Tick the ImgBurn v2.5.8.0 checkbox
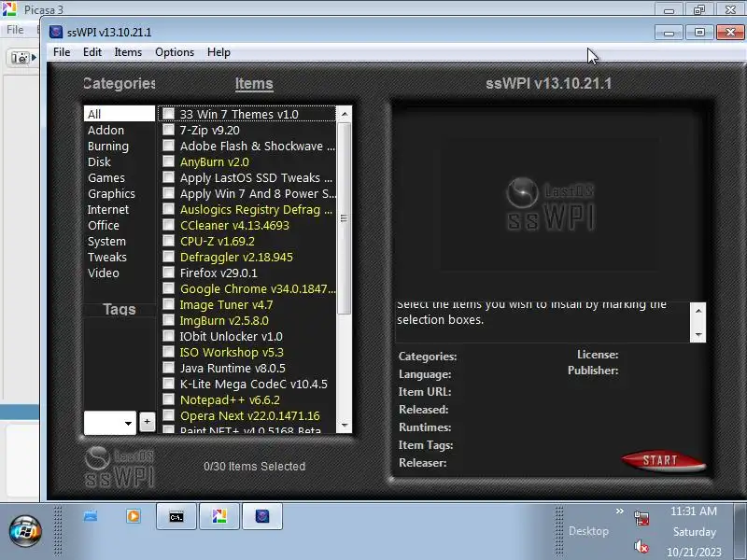The height and width of the screenshot is (560, 747). tap(168, 320)
